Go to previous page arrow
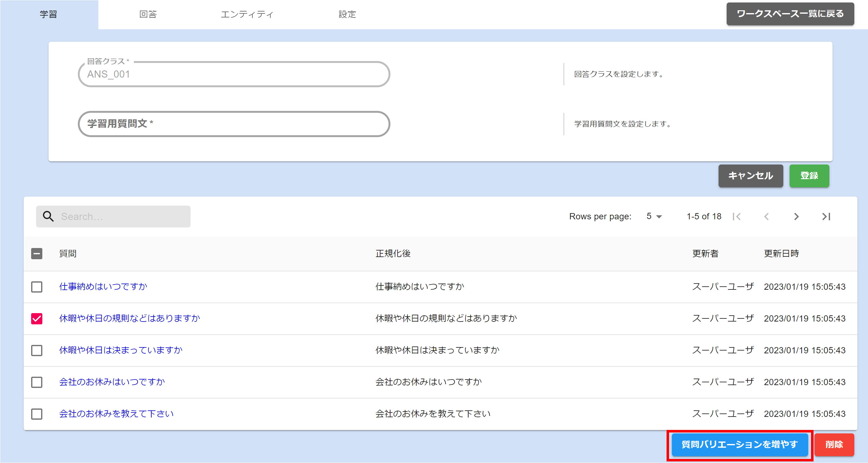This screenshot has width=868, height=463. 767,216
